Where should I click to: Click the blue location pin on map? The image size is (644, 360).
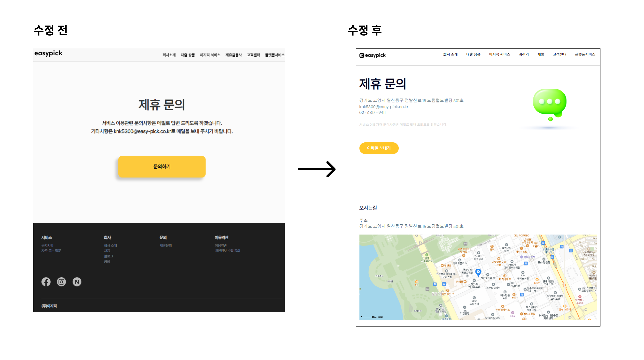pos(478,272)
